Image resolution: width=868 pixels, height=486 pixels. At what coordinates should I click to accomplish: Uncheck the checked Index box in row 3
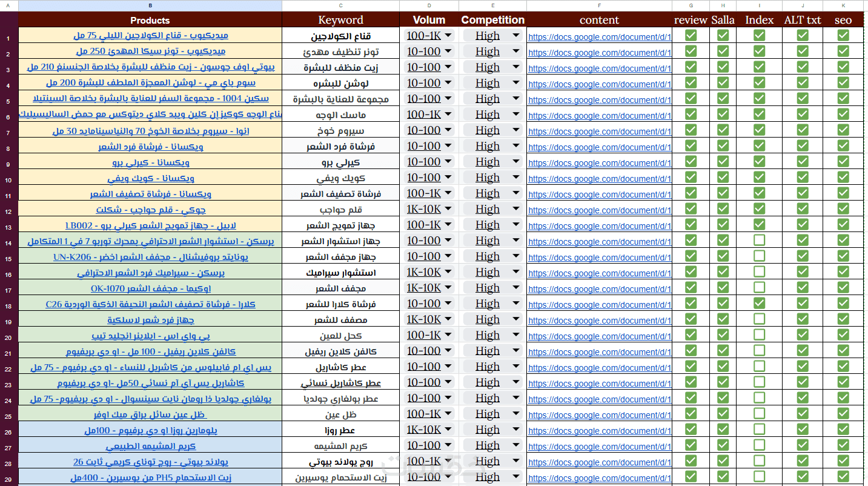[x=759, y=67]
